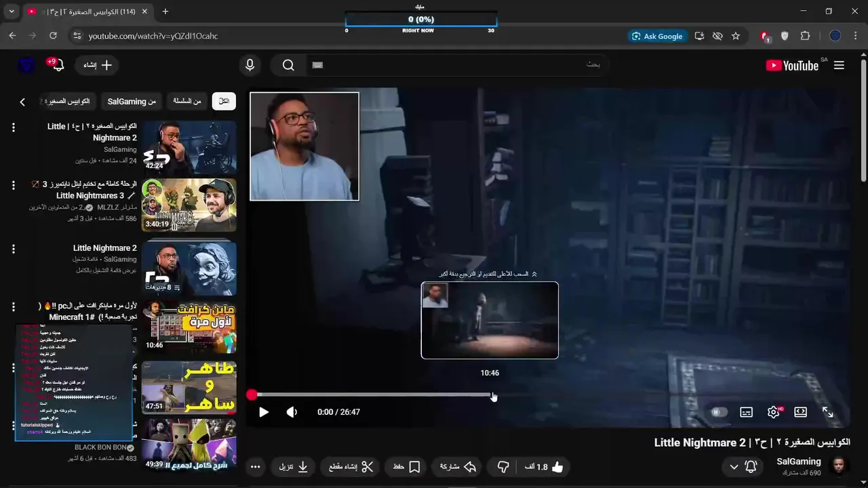Open the 49:39 video thumbnail
This screenshot has height=488, width=868.
(189, 445)
